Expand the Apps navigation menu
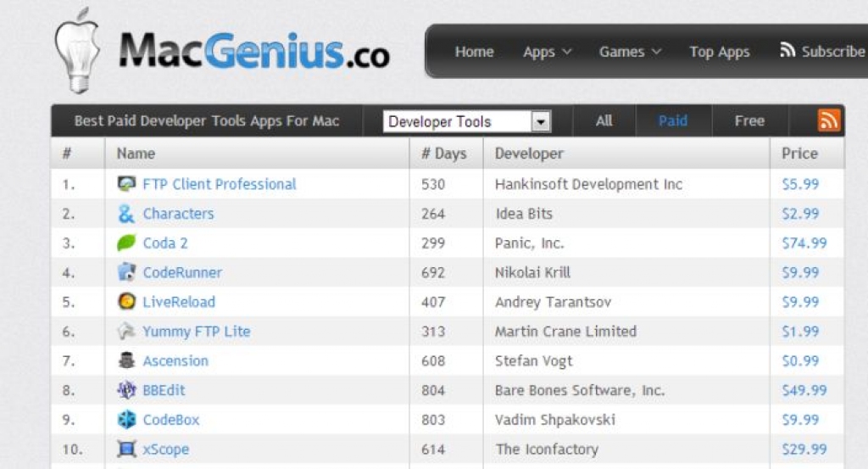 pos(547,52)
